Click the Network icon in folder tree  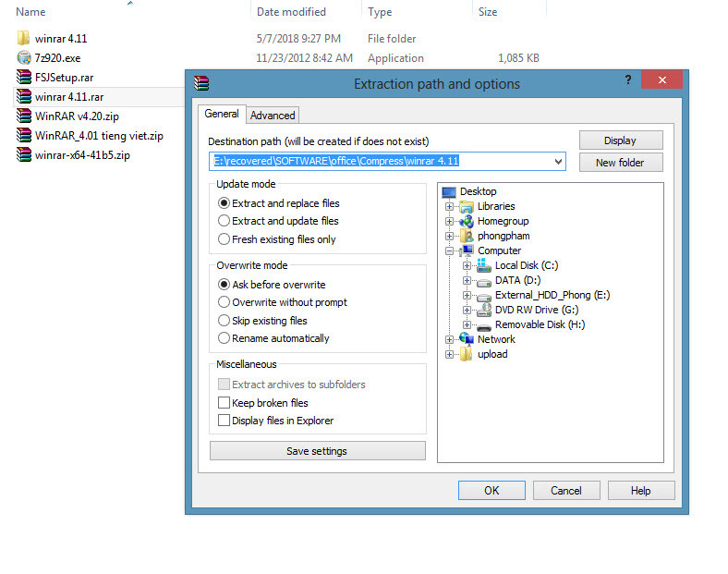[x=467, y=339]
